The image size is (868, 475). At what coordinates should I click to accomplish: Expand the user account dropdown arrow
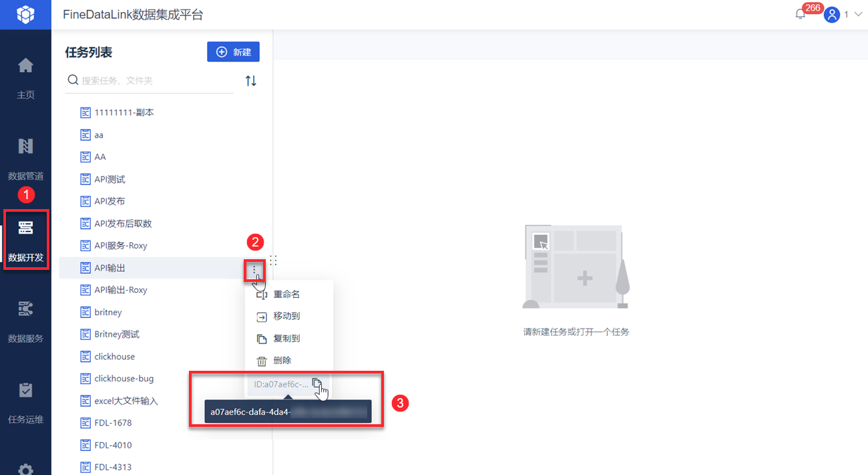pos(858,14)
